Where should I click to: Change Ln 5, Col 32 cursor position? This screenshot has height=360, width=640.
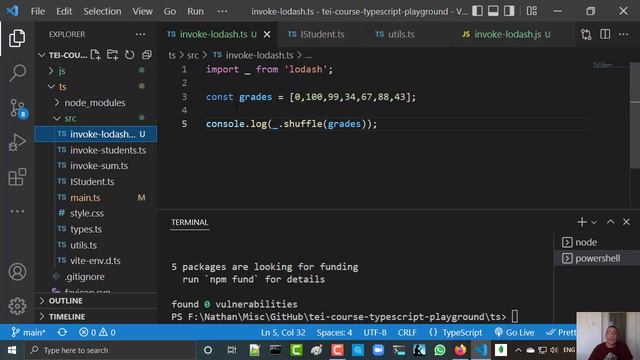(283, 332)
